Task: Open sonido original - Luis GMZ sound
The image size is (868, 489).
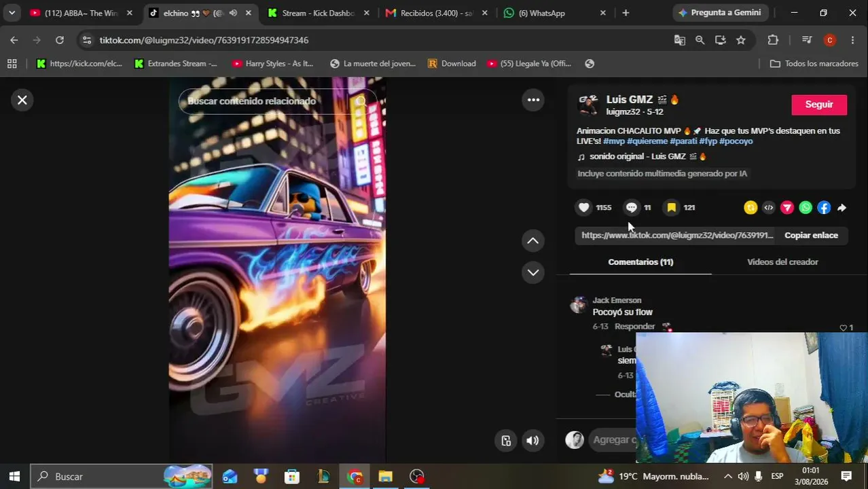Action: pyautogui.click(x=642, y=157)
